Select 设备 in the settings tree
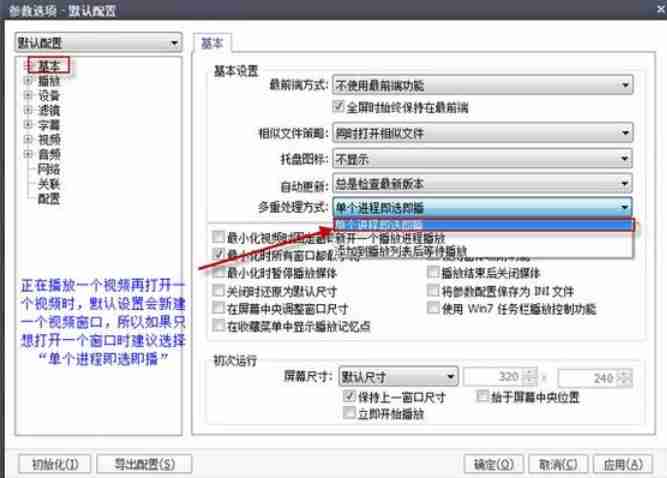 (49, 96)
